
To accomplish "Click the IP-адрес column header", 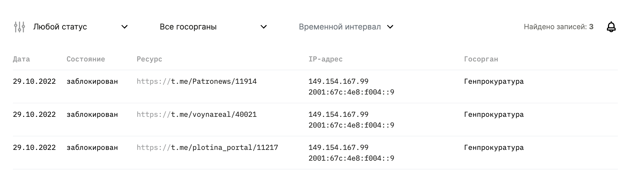I will [x=326, y=59].
